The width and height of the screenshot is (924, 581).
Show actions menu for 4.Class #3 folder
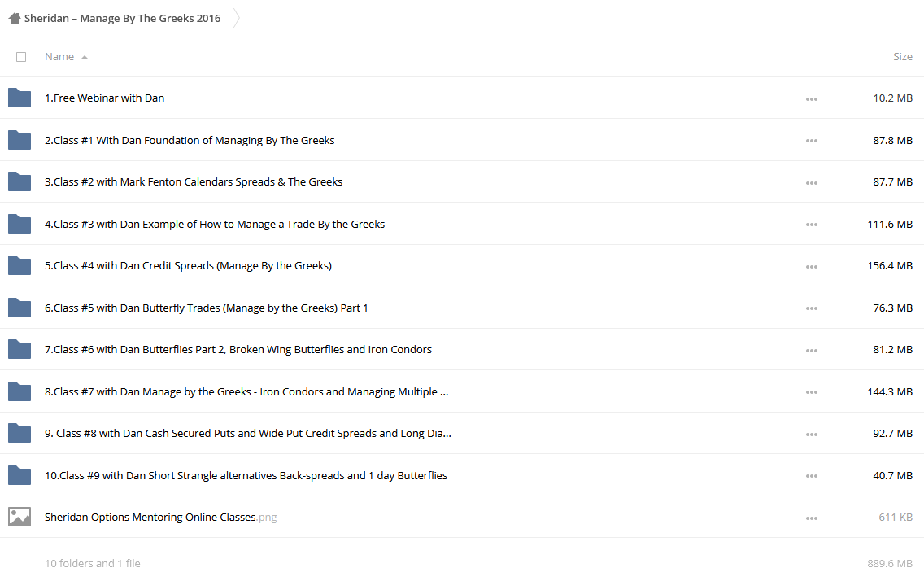[x=812, y=225]
